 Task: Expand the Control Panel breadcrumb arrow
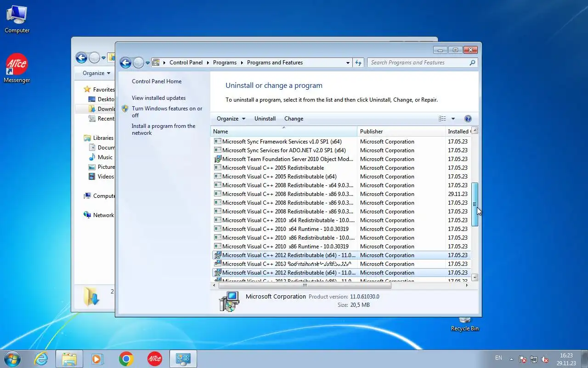[x=208, y=63]
